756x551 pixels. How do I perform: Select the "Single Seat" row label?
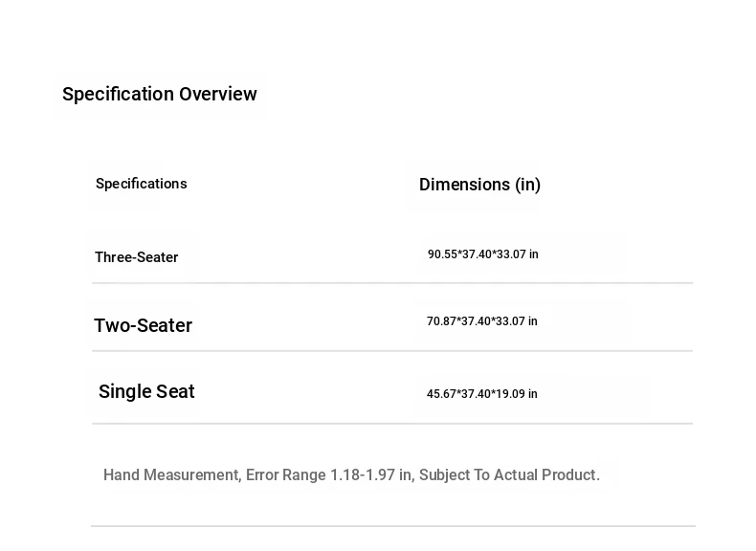tap(146, 391)
